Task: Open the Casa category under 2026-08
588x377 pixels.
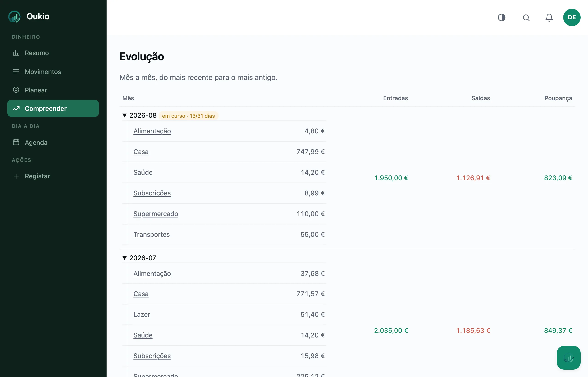Action: pos(141,151)
